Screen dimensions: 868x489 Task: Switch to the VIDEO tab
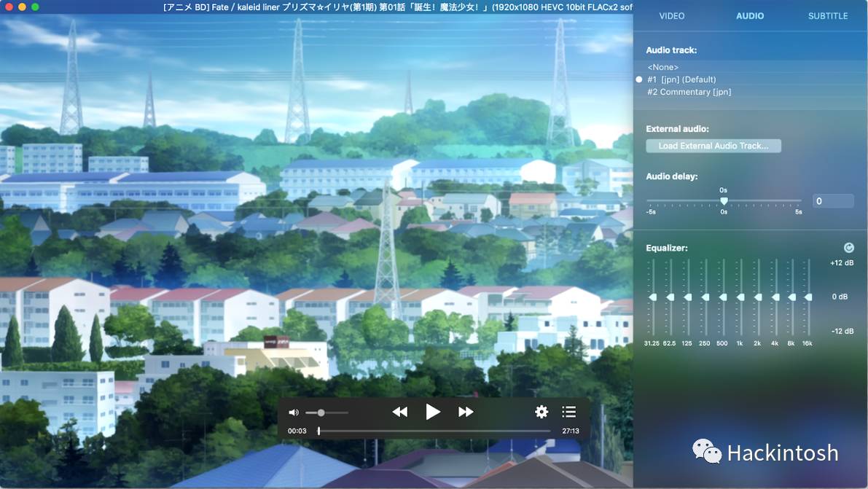click(x=671, y=15)
